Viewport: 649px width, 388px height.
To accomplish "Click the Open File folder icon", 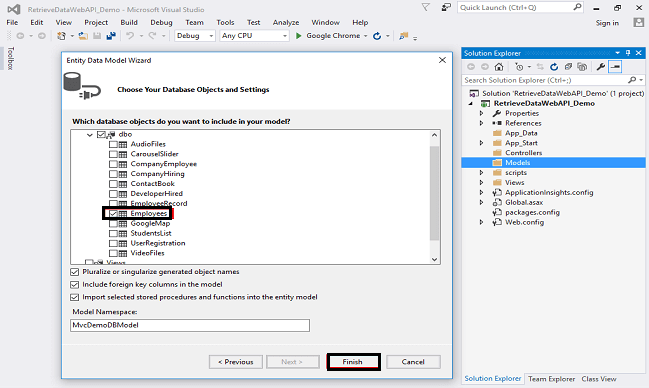I will coord(83,36).
